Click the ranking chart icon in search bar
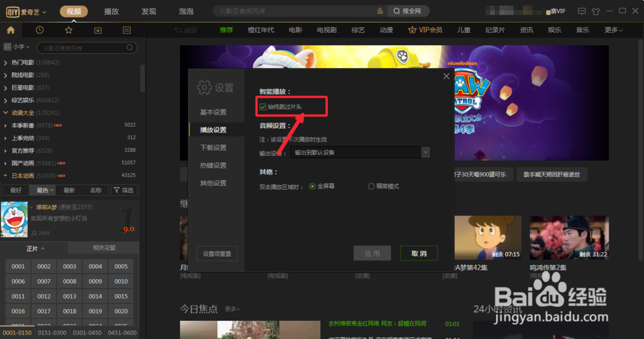The height and width of the screenshot is (339, 644). tap(380, 11)
